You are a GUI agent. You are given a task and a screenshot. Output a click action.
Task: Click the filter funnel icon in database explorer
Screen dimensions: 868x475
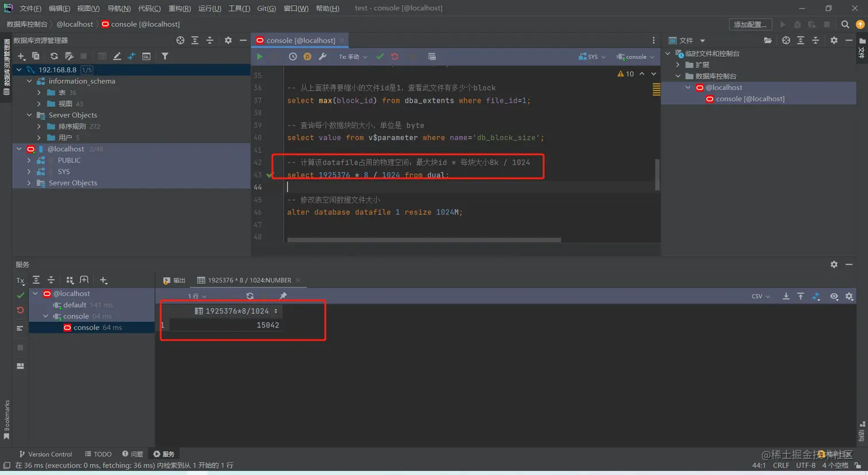click(165, 56)
